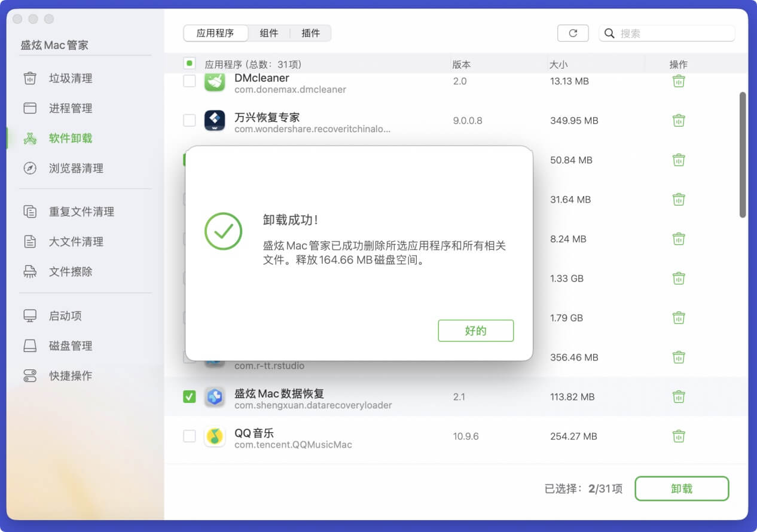Select the checkbox for DMcleaner
Screen dimensions: 757x532
click(x=189, y=81)
